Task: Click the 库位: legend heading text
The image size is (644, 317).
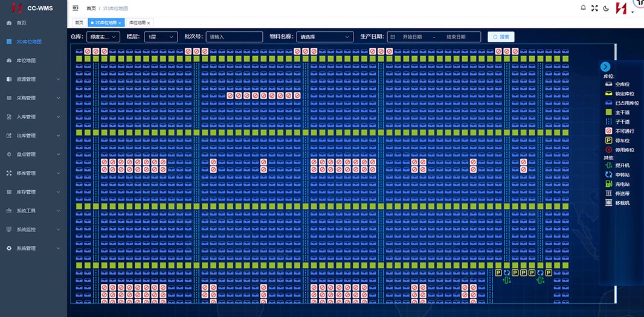Action: click(609, 76)
